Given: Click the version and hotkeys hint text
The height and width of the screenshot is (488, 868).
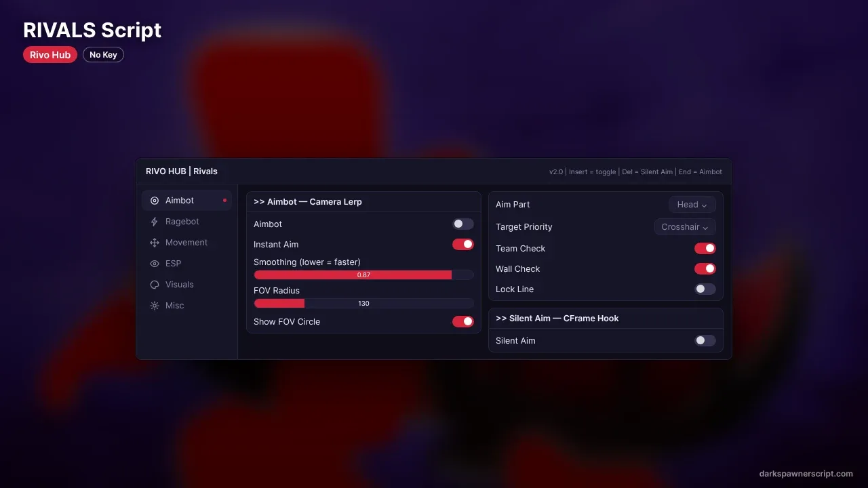Looking at the screenshot, I should [635, 172].
